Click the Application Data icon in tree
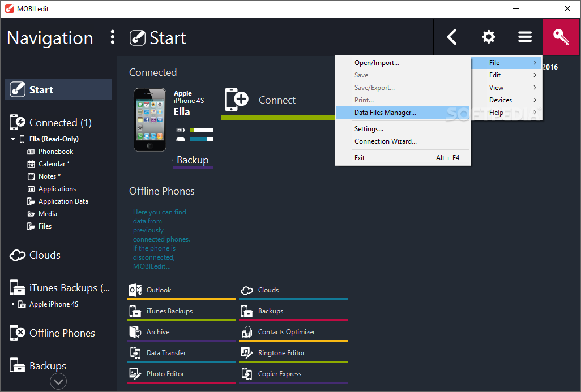581x392 pixels. (x=31, y=201)
